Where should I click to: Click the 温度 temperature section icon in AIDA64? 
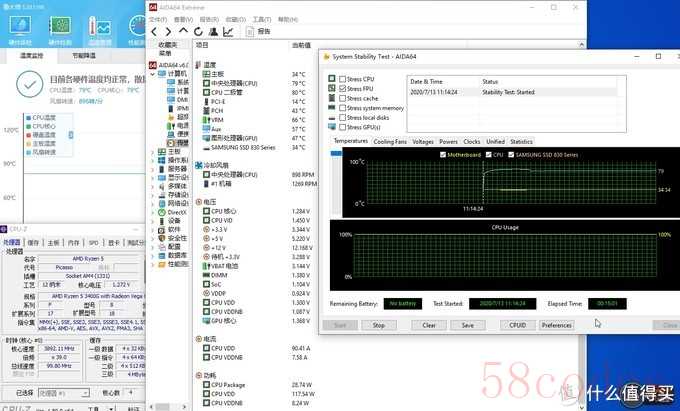198,65
